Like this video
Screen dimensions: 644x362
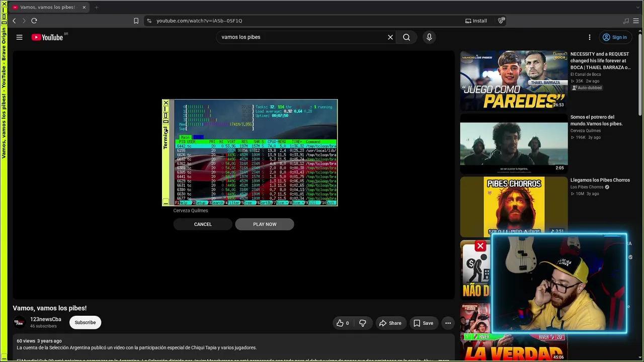point(343,323)
